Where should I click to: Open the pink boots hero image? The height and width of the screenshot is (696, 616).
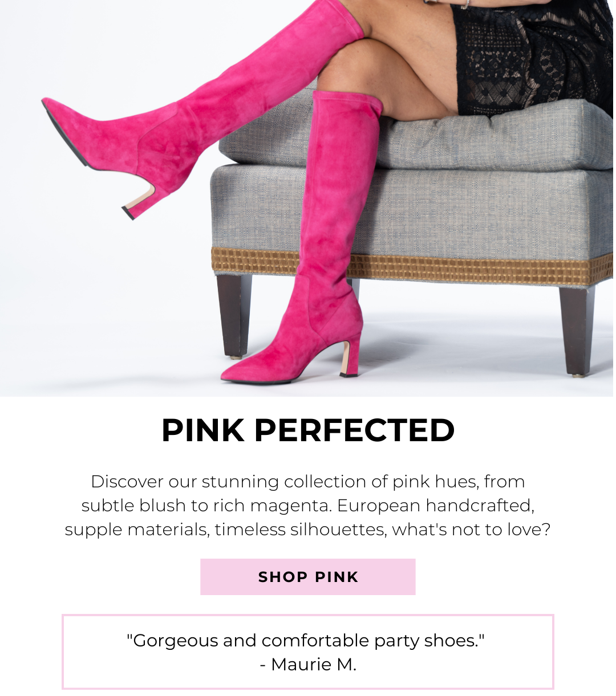[x=308, y=198]
